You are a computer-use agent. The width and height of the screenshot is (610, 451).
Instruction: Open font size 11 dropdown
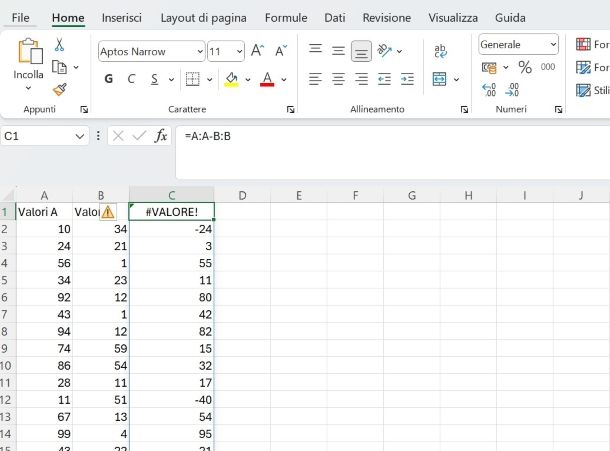pos(240,51)
